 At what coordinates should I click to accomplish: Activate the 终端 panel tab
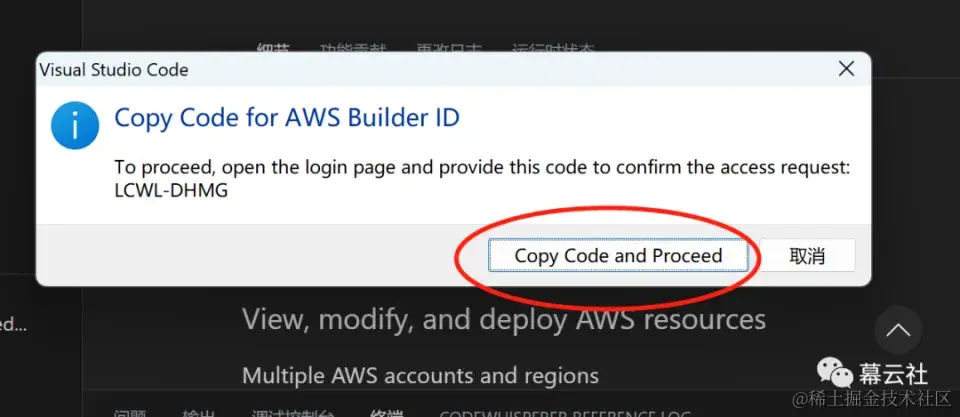(x=386, y=413)
